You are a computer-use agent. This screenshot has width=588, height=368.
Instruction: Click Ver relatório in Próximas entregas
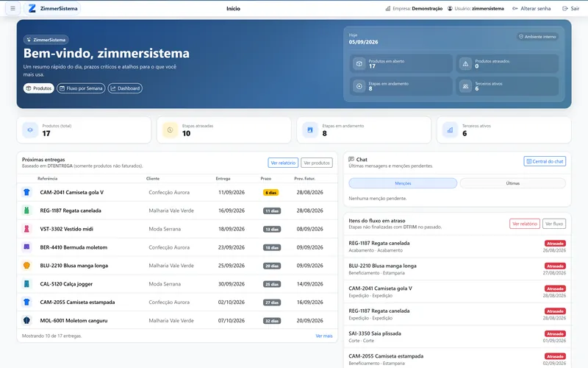tap(283, 163)
